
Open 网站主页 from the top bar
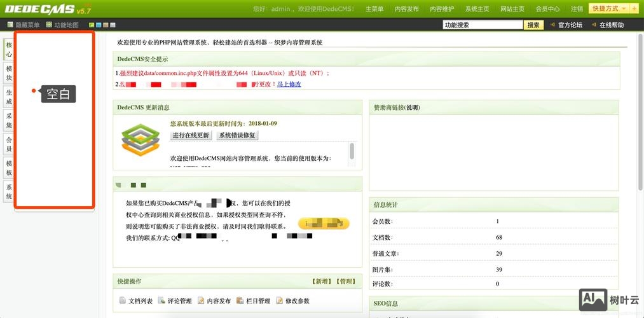[512, 9]
